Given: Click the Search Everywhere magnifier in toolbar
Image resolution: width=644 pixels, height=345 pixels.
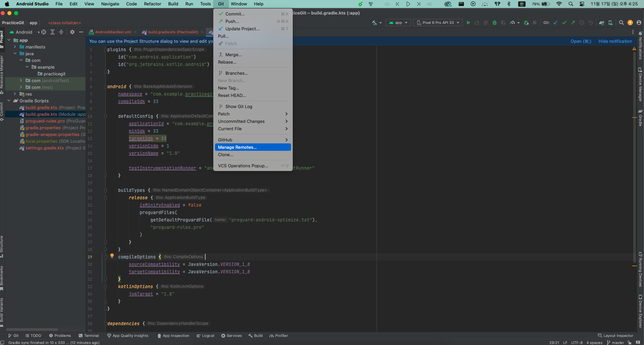Looking at the screenshot, I should point(621,23).
